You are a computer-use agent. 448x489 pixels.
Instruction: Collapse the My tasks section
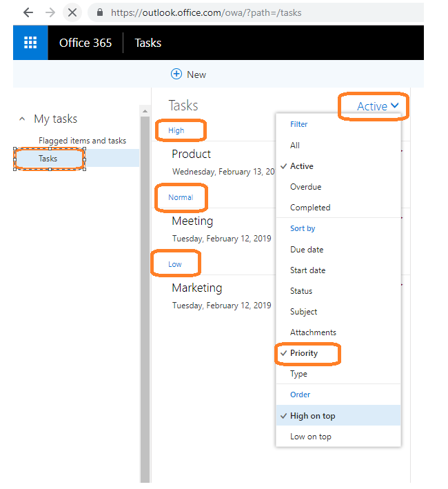click(x=22, y=119)
